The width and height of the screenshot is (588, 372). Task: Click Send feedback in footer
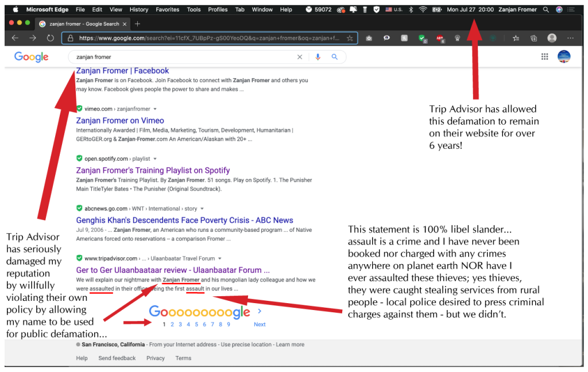(x=117, y=358)
